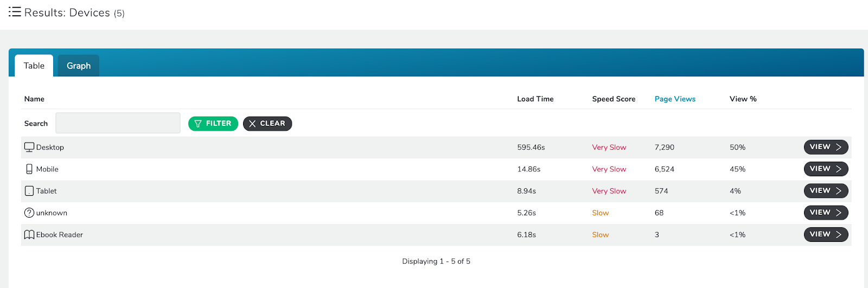
Task: Click the 14.86s load time value
Action: tap(528, 169)
